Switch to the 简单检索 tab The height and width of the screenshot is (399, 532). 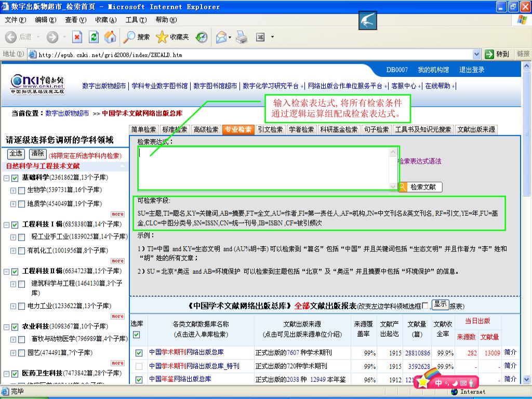tap(143, 129)
